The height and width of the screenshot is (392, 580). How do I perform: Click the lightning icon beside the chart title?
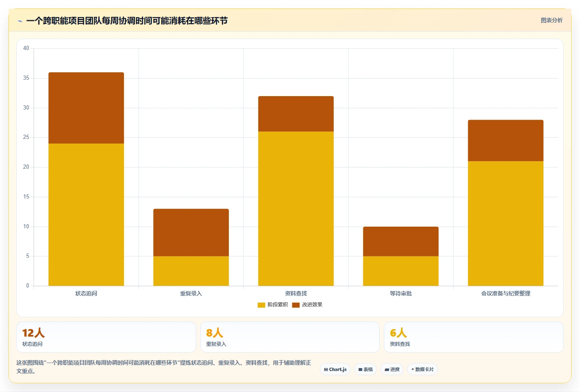point(20,21)
